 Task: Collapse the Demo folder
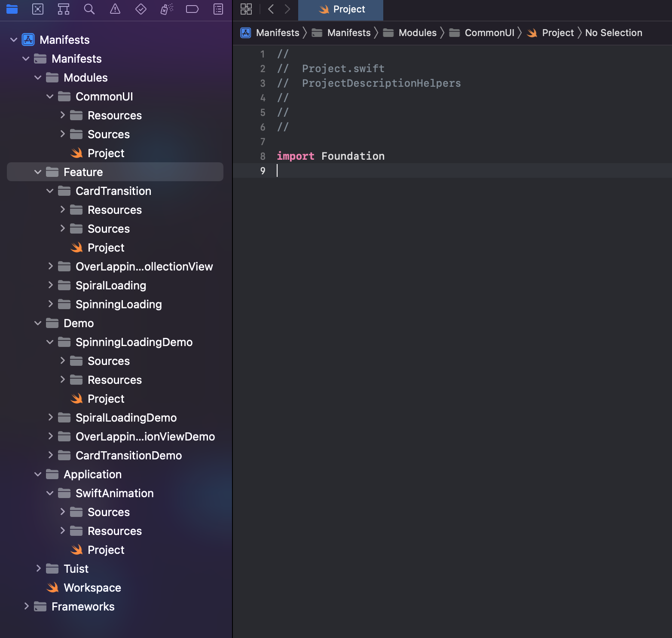tap(38, 323)
